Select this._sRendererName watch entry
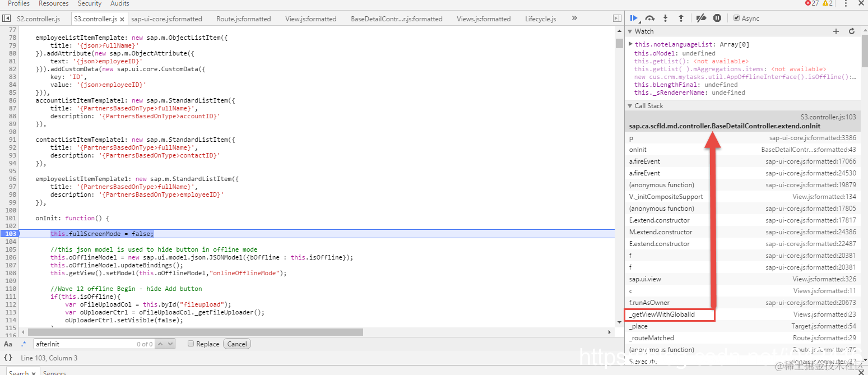This screenshot has width=868, height=375. 690,92
